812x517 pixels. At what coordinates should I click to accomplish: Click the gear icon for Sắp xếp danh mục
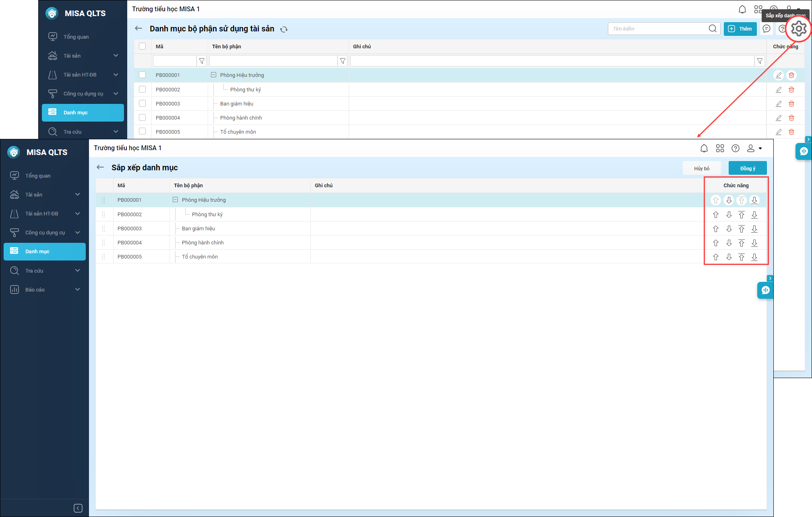pyautogui.click(x=799, y=29)
